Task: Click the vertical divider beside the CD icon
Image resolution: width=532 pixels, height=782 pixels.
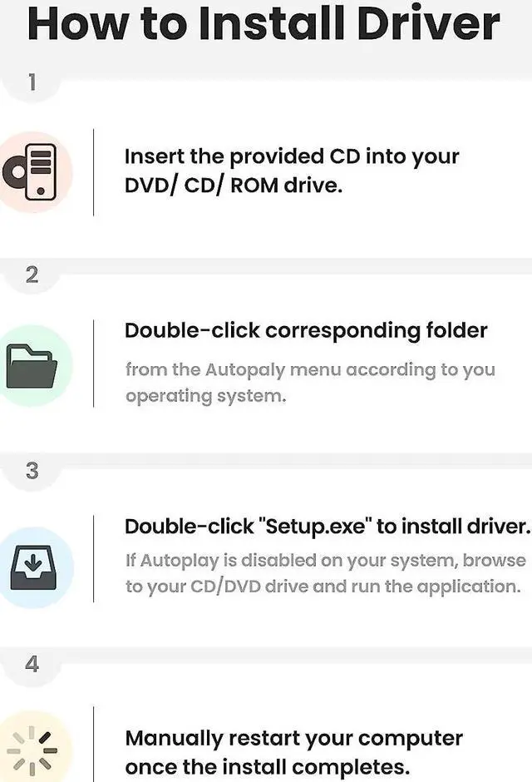Action: 93,172
